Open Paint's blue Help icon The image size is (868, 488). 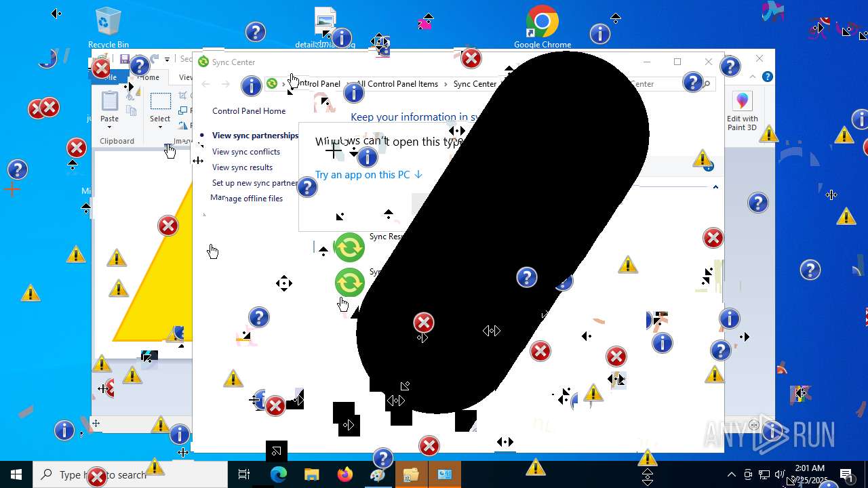coord(768,77)
